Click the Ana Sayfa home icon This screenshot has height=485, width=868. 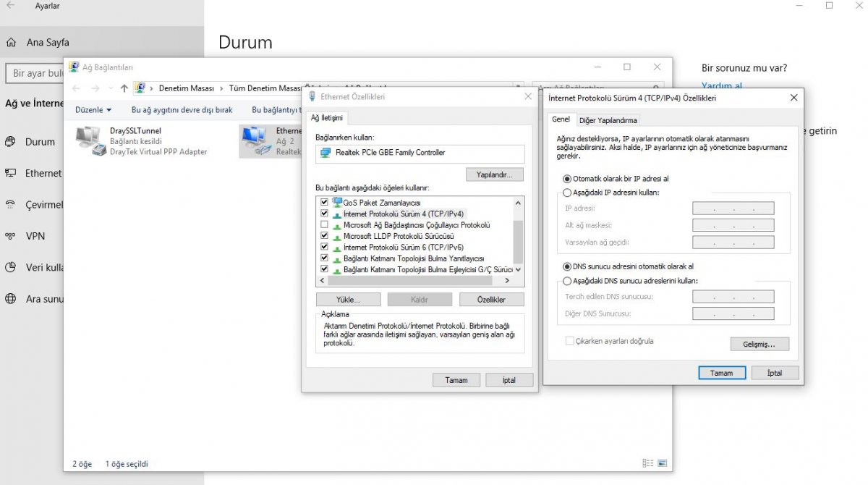[11, 42]
